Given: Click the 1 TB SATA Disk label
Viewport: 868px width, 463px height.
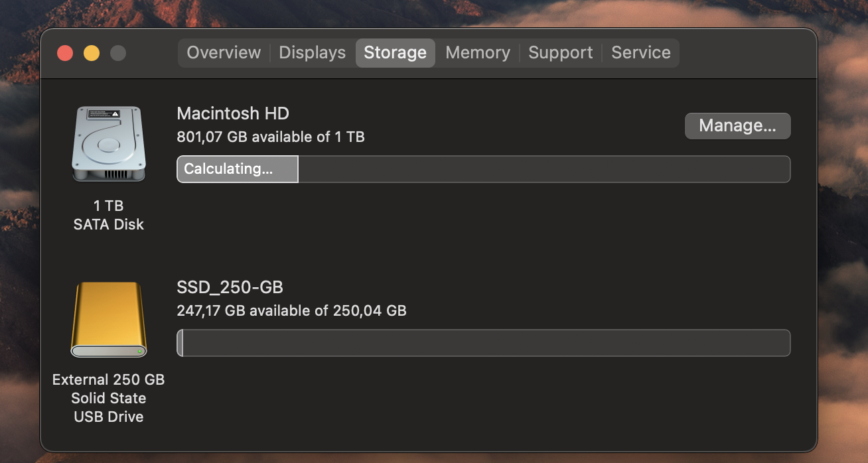Looking at the screenshot, I should coord(109,215).
